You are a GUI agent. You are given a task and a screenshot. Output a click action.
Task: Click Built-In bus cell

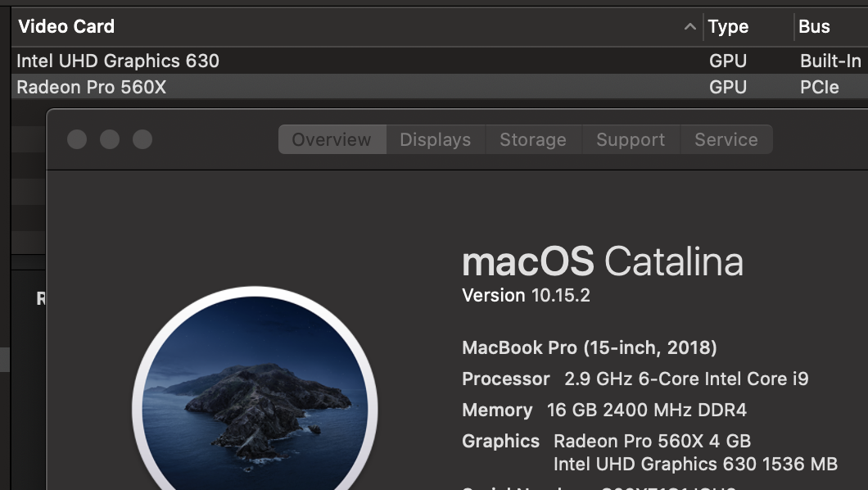click(831, 61)
